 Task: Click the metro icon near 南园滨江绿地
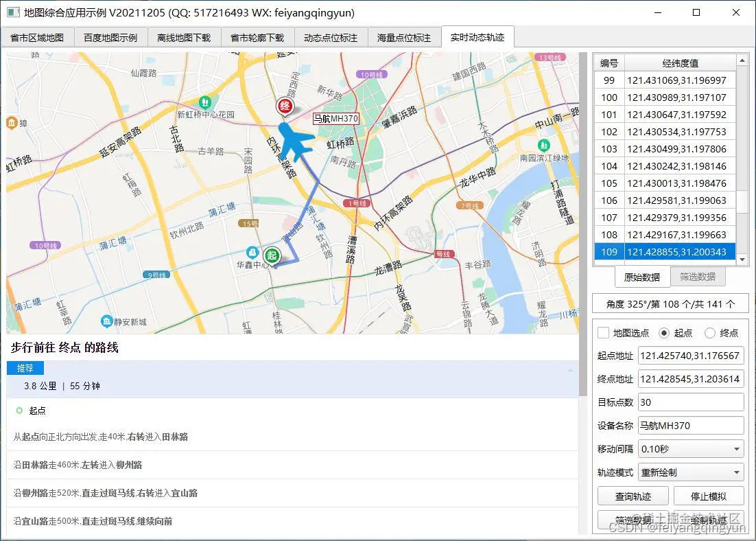click(x=543, y=146)
